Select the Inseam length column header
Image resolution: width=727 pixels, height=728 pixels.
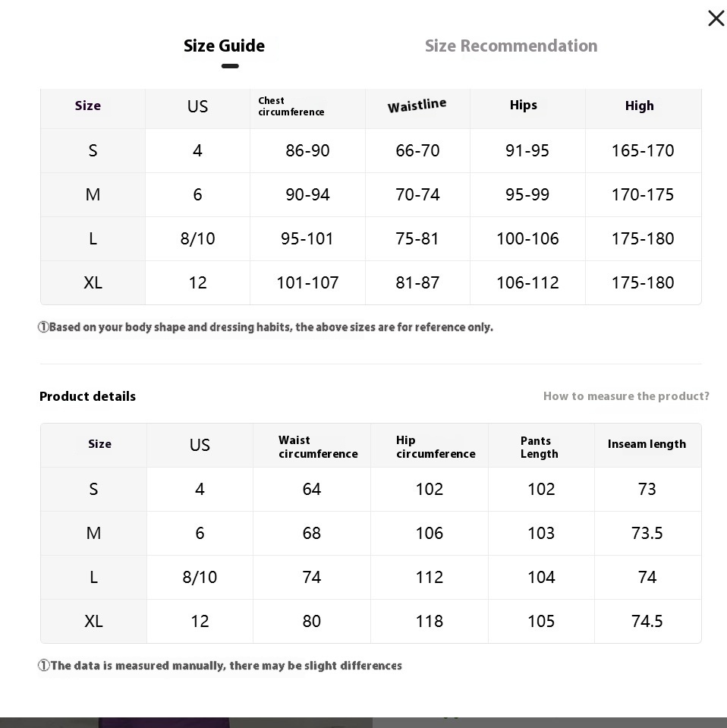pyautogui.click(x=647, y=444)
